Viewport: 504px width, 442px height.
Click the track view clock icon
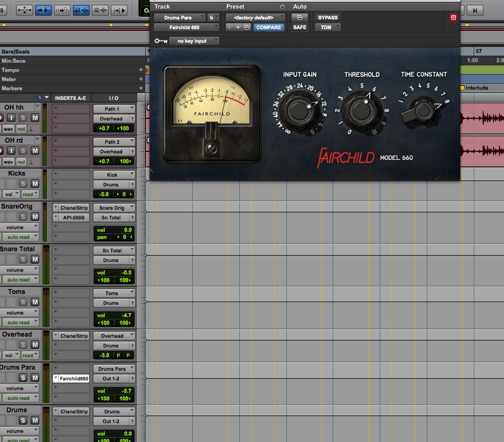(39, 98)
